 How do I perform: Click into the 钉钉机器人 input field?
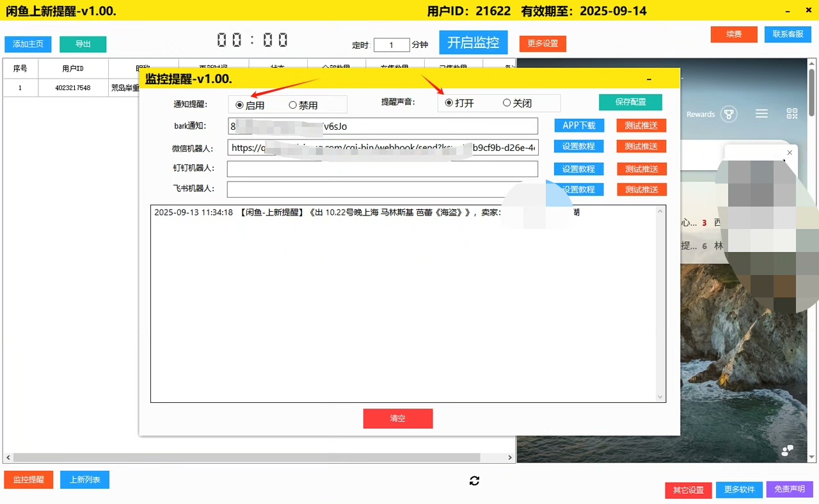click(383, 169)
